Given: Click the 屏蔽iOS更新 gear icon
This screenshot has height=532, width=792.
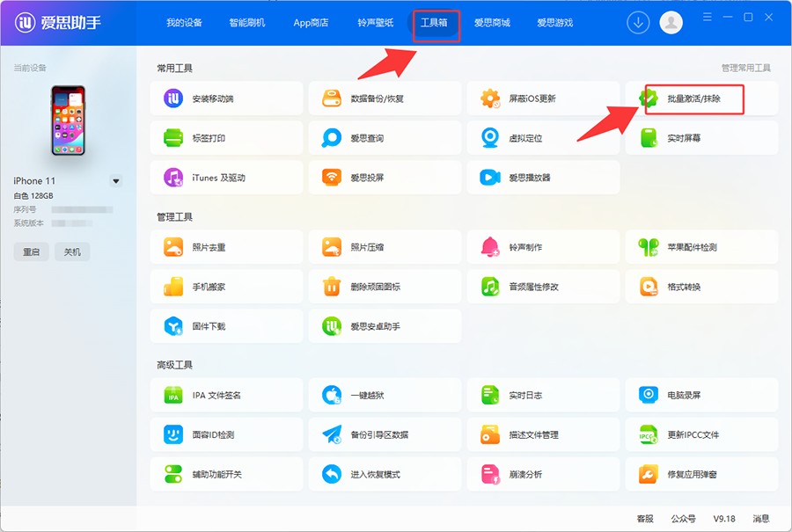Looking at the screenshot, I should [490, 98].
